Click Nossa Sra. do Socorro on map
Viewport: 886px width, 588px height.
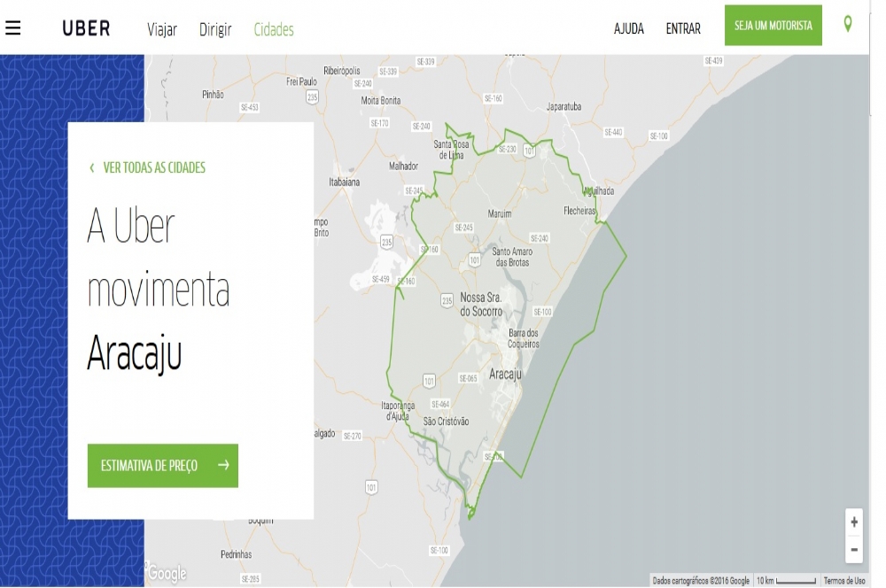tap(481, 305)
